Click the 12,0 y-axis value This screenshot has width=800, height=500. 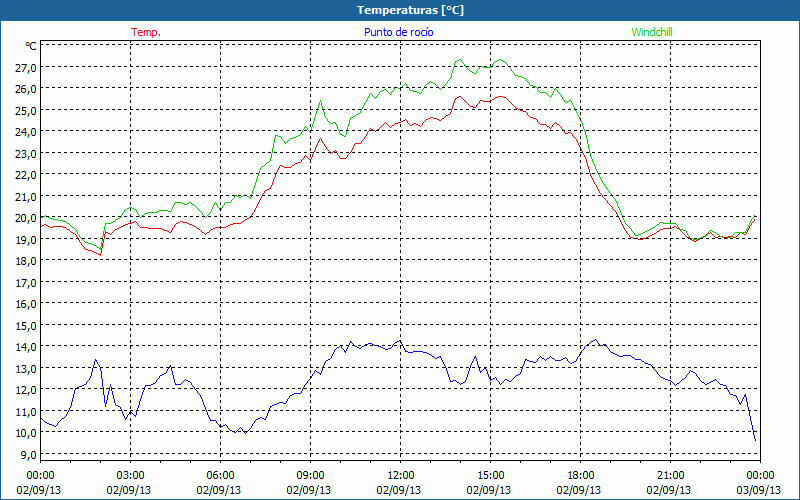(x=27, y=390)
